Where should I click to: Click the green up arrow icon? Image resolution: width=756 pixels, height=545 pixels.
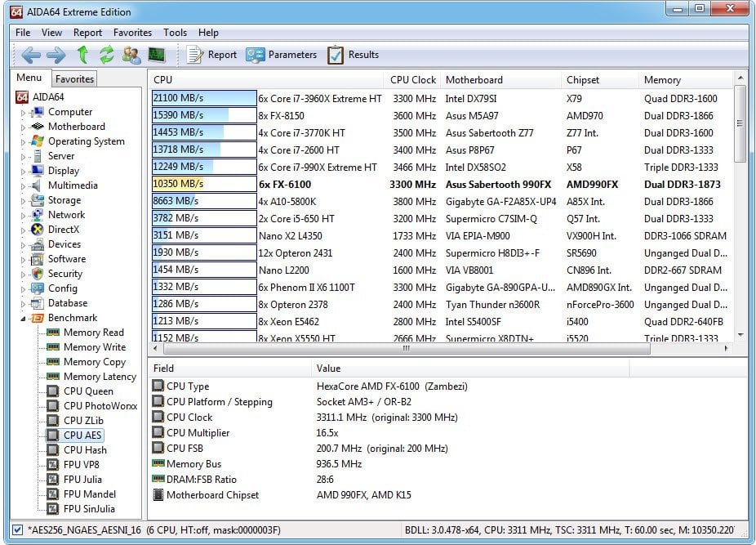coord(82,55)
